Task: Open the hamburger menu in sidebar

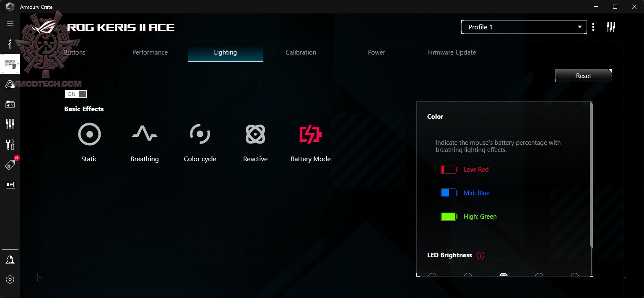Action: tap(10, 24)
